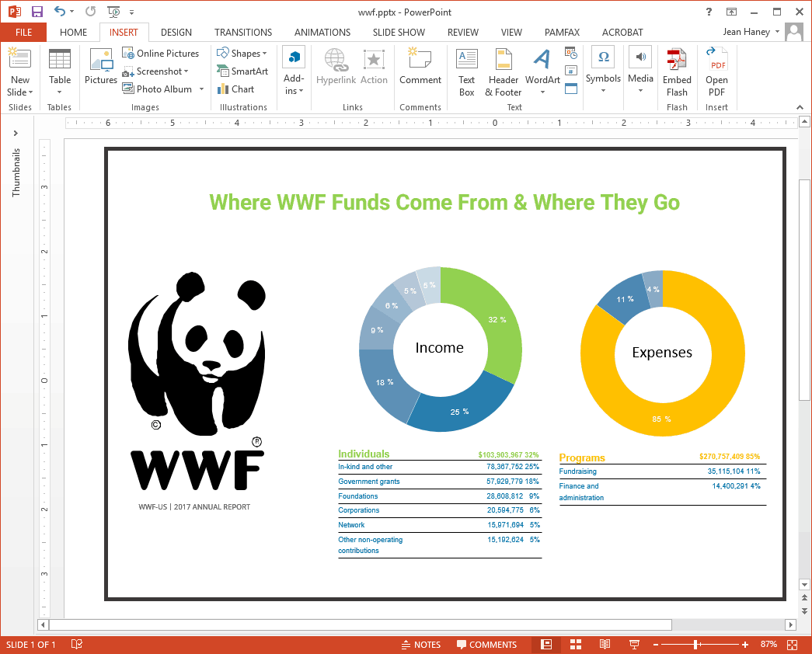This screenshot has height=654, width=812.
Task: Open Header & Footer dialog
Action: point(504,72)
